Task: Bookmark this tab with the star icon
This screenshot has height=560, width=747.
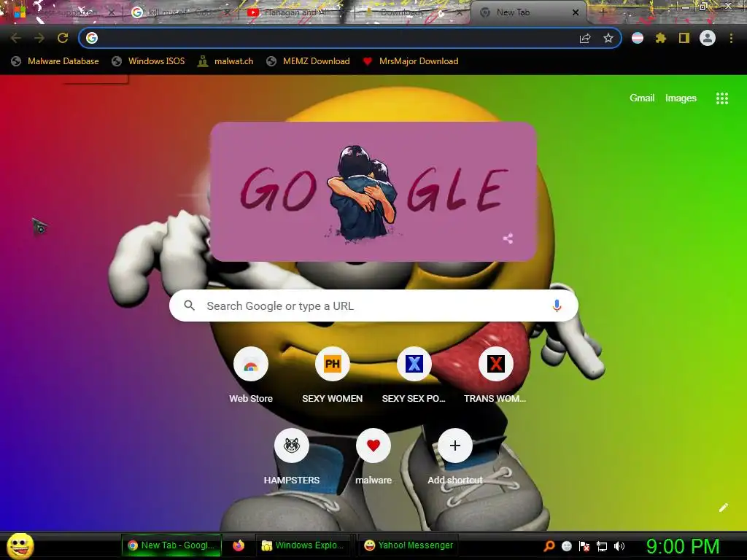Action: [x=608, y=38]
